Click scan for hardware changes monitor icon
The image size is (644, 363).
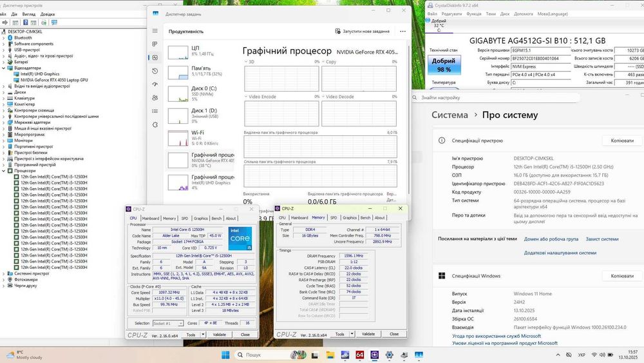click(x=54, y=23)
